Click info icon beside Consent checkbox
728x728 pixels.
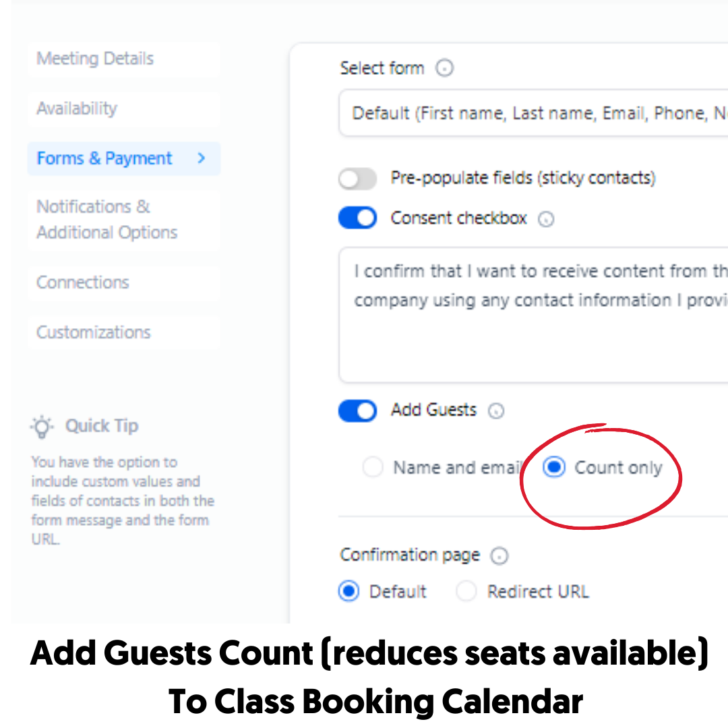click(x=546, y=218)
